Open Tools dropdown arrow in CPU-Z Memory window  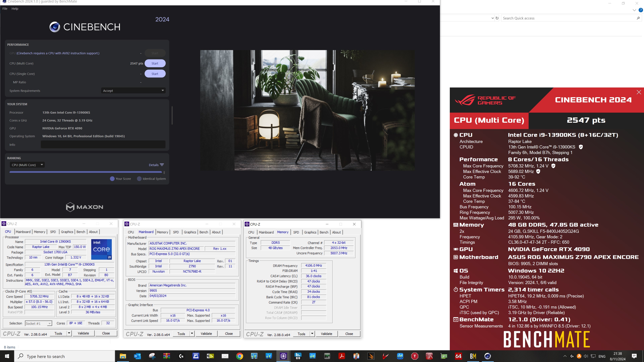pos(312,334)
